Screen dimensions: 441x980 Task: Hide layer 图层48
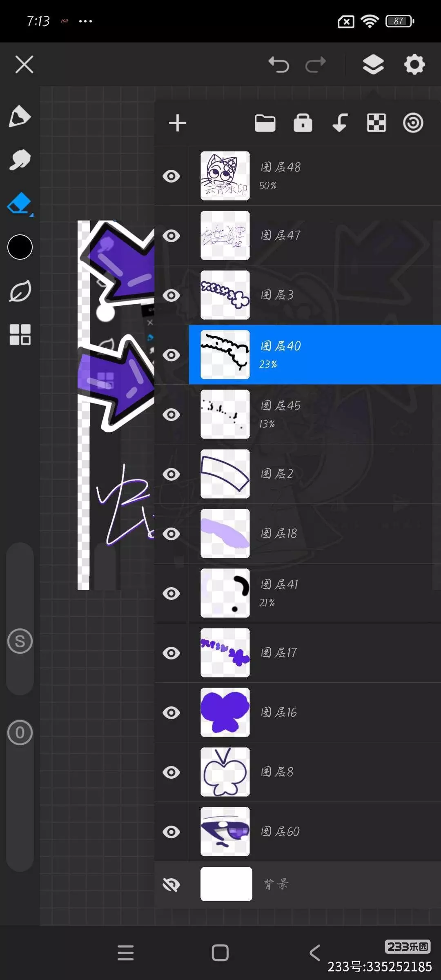click(171, 176)
